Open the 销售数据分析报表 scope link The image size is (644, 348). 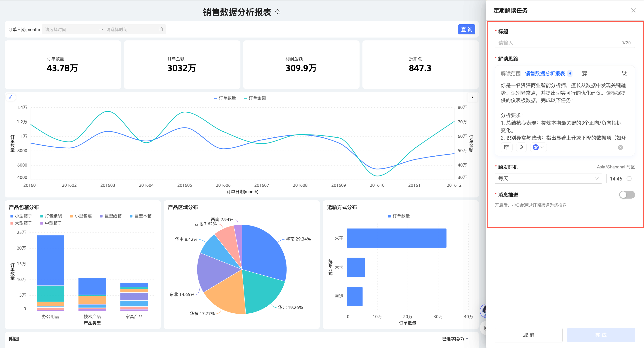tap(545, 73)
